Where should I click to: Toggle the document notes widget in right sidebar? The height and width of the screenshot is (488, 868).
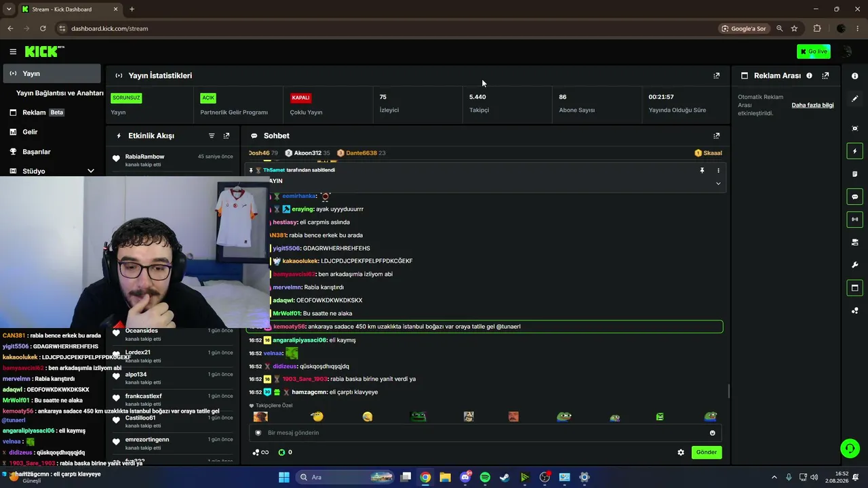click(854, 174)
